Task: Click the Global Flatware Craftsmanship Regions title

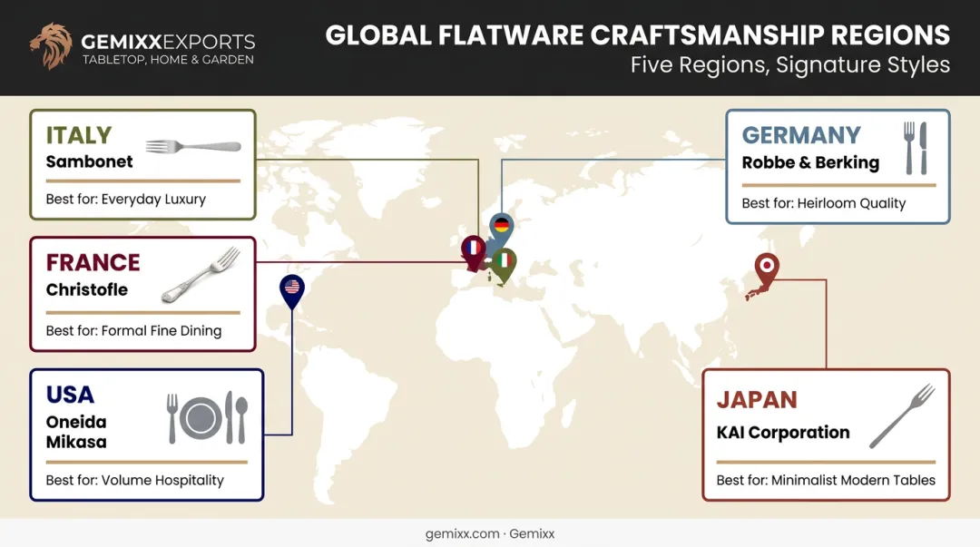Action: [x=638, y=35]
